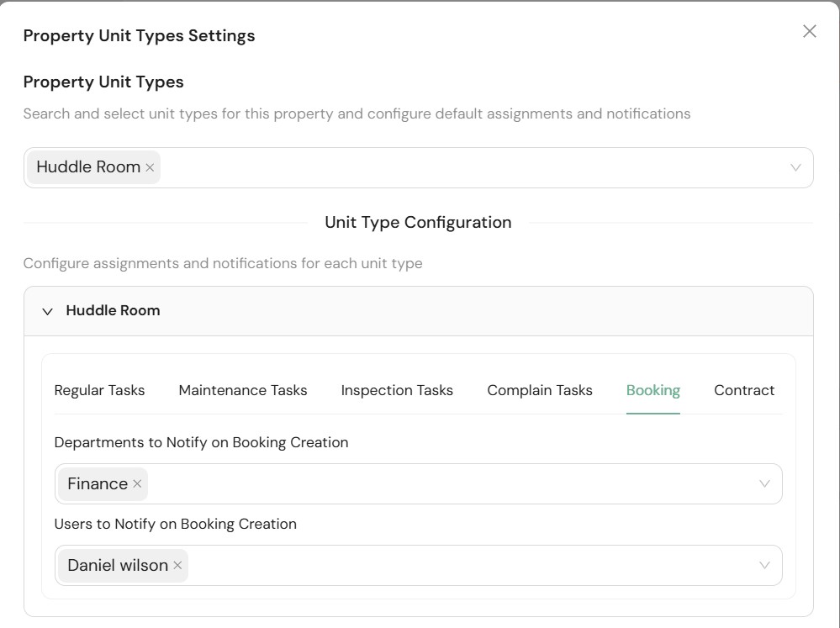Go to the Complain Tasks tab
840x628 pixels.
(x=540, y=390)
